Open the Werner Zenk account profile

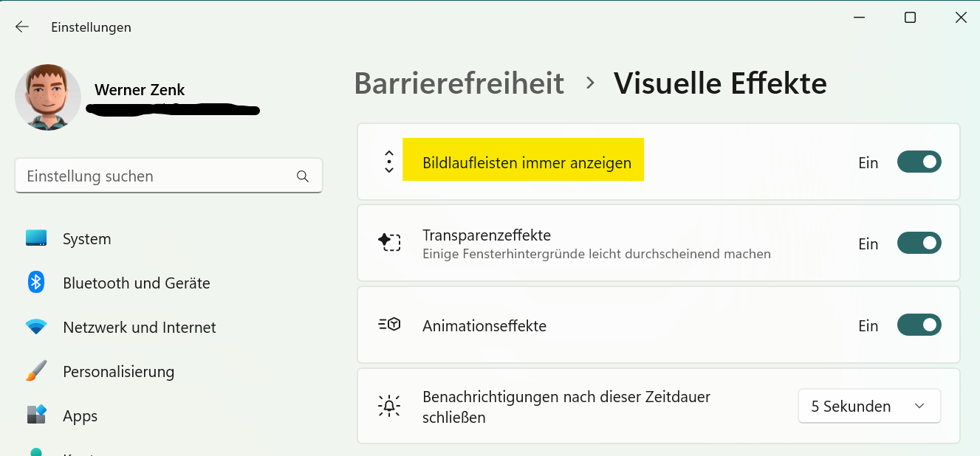click(140, 91)
